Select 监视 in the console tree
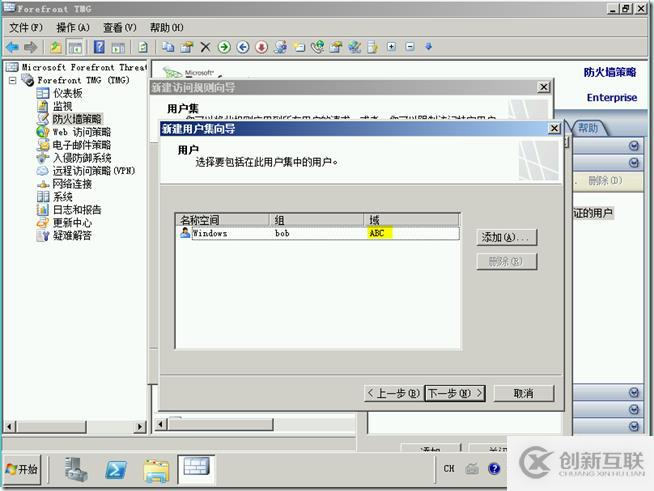The image size is (654, 491). [63, 106]
